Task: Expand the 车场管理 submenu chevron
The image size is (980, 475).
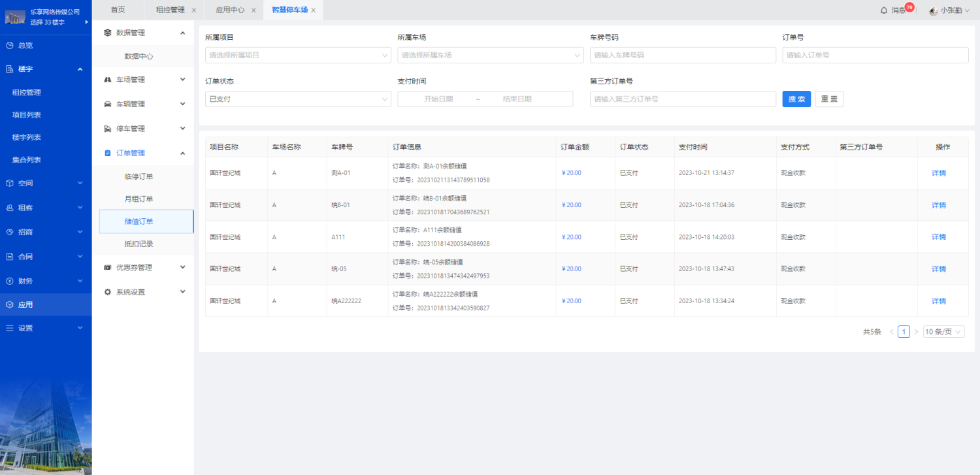Action: (x=182, y=80)
